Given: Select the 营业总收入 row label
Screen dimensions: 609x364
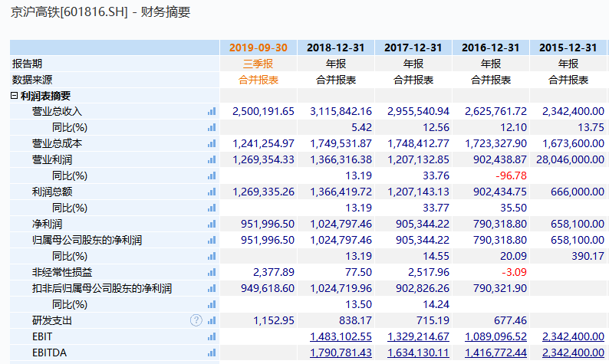Looking at the screenshot, I should pyautogui.click(x=57, y=111).
